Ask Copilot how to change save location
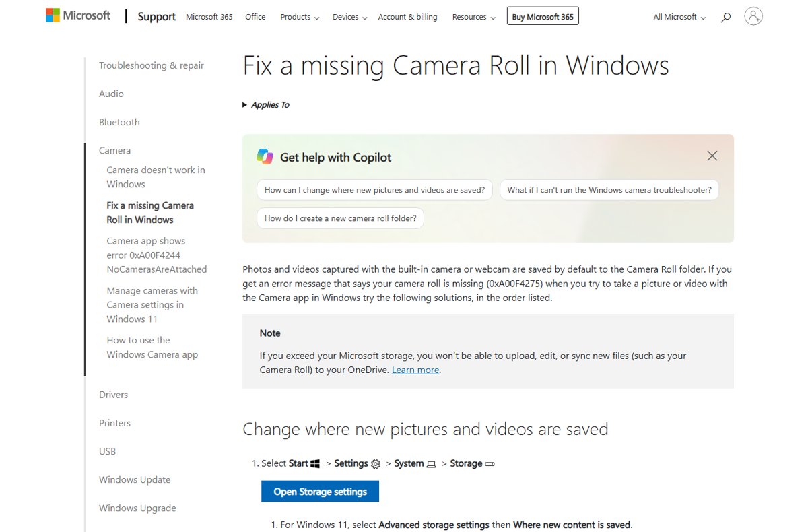Screen dimensions: 808x532 374,190
